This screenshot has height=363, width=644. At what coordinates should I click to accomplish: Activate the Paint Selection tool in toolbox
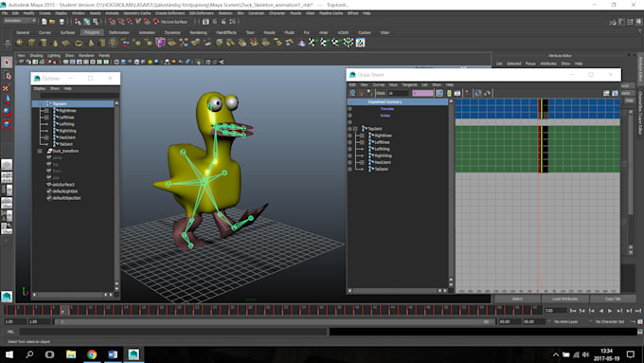[x=7, y=87]
